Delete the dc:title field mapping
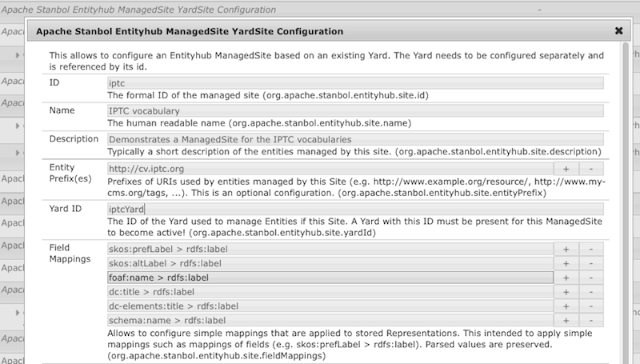Image resolution: width=640 pixels, height=364 pixels. pos(591,292)
